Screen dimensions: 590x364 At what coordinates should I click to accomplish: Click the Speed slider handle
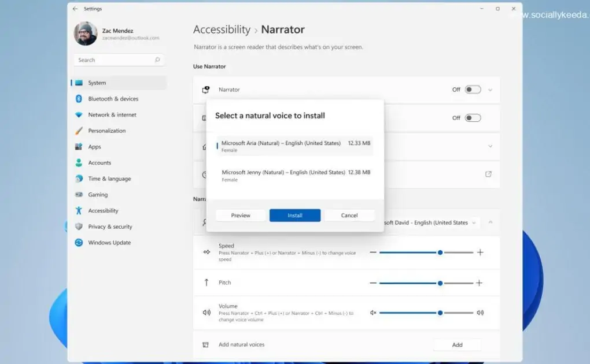tap(440, 252)
